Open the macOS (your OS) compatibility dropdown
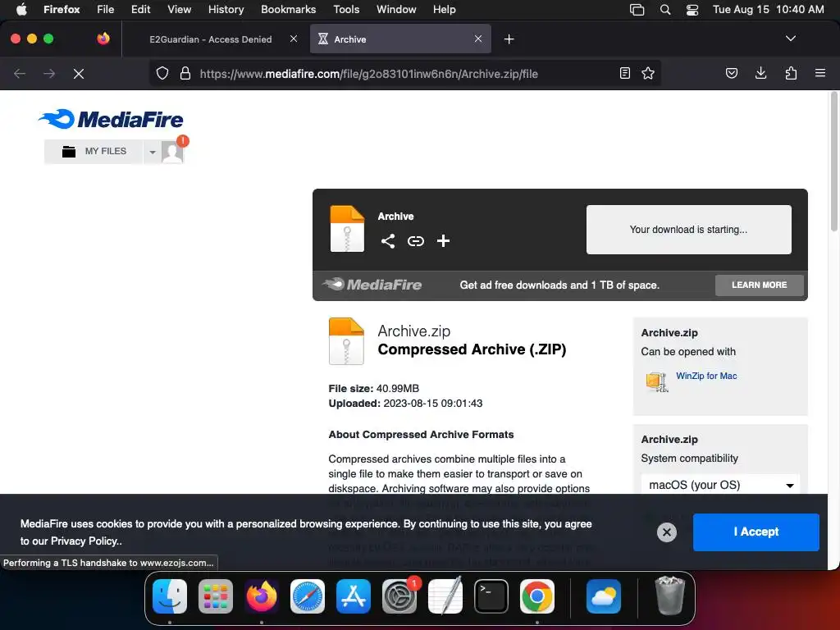This screenshot has height=630, width=840. tap(720, 485)
